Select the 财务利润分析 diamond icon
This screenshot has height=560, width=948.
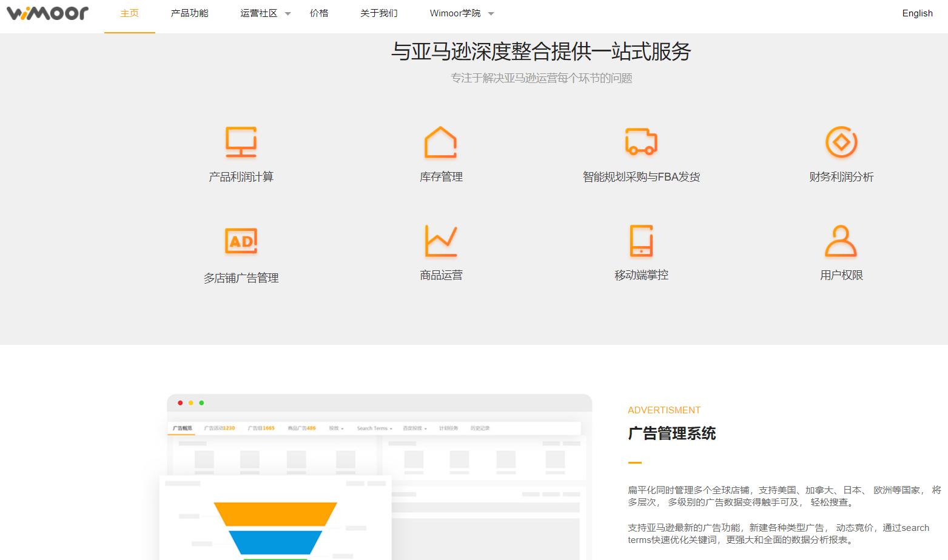[x=841, y=142]
